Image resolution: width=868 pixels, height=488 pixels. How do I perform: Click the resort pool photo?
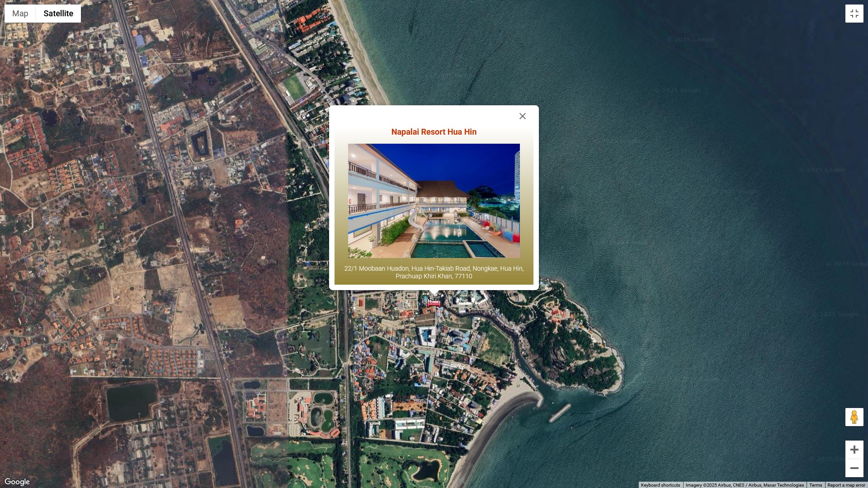coord(434,201)
